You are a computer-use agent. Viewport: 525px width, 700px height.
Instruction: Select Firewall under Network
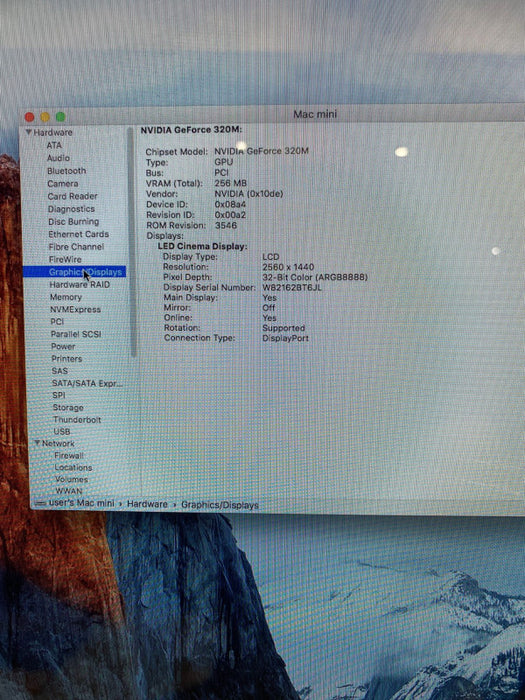tap(69, 456)
